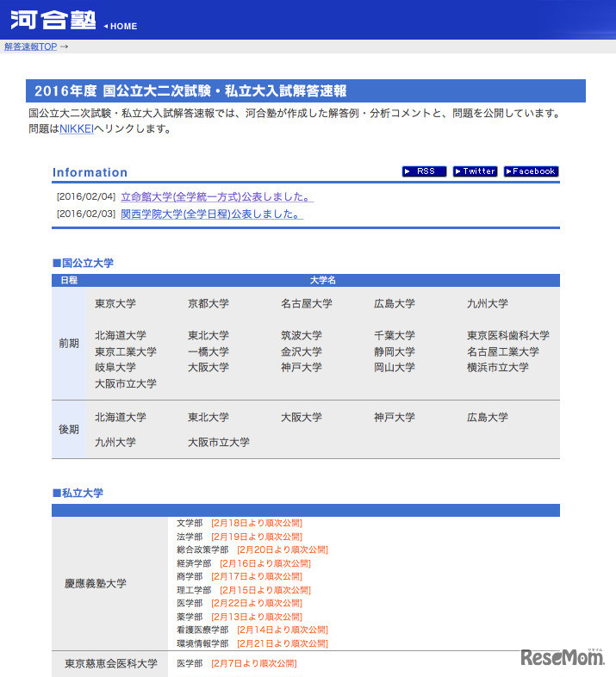616x677 pixels.
Task: Go to HOME link in header
Action: tap(121, 27)
